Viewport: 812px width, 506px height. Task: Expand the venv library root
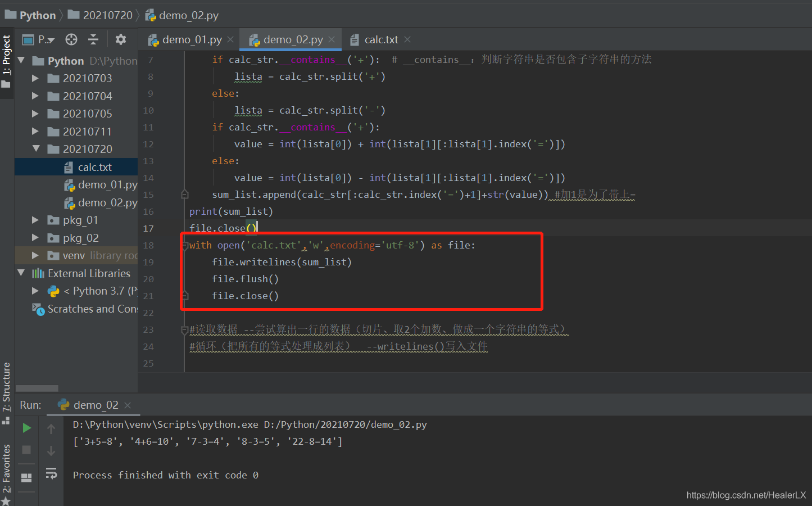tap(35, 255)
